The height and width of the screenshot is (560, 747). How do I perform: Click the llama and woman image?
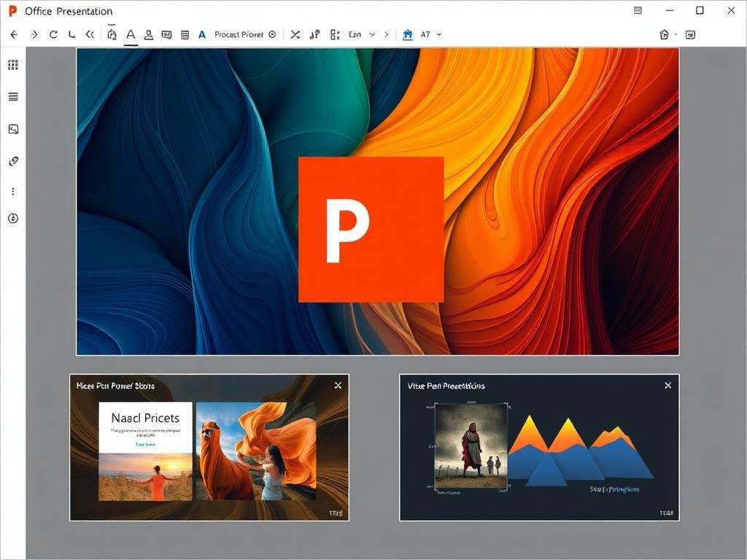256,451
